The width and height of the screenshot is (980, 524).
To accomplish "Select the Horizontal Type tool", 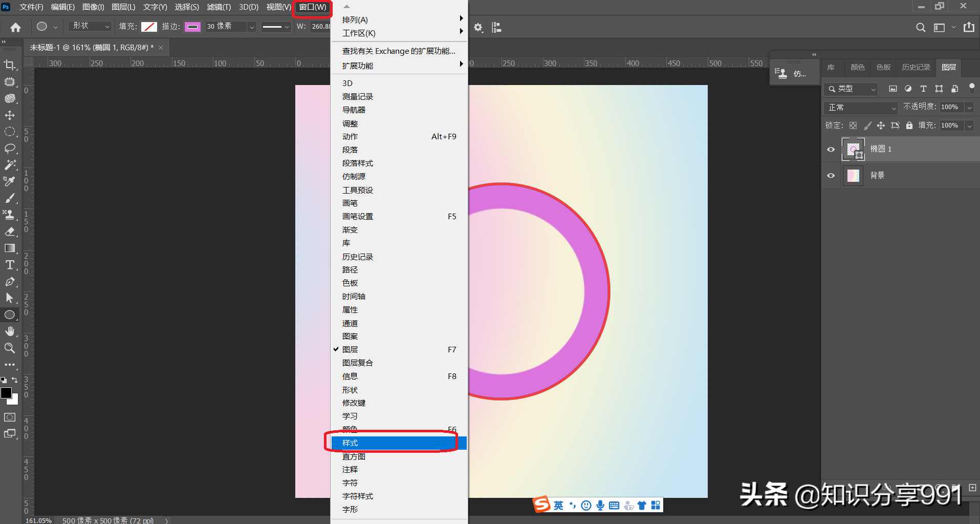I will [10, 265].
